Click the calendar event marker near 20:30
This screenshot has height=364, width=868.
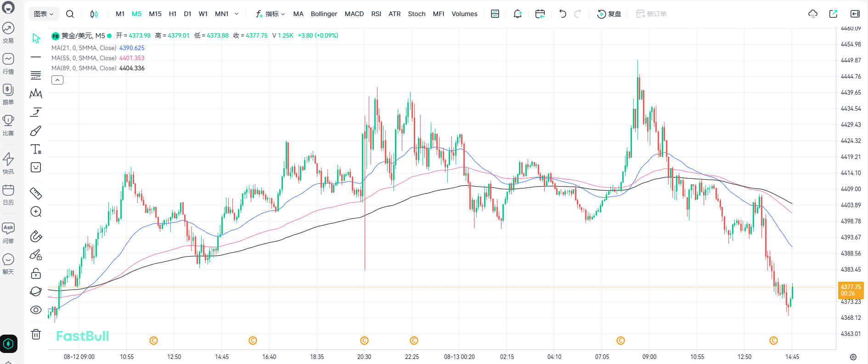pos(365,341)
